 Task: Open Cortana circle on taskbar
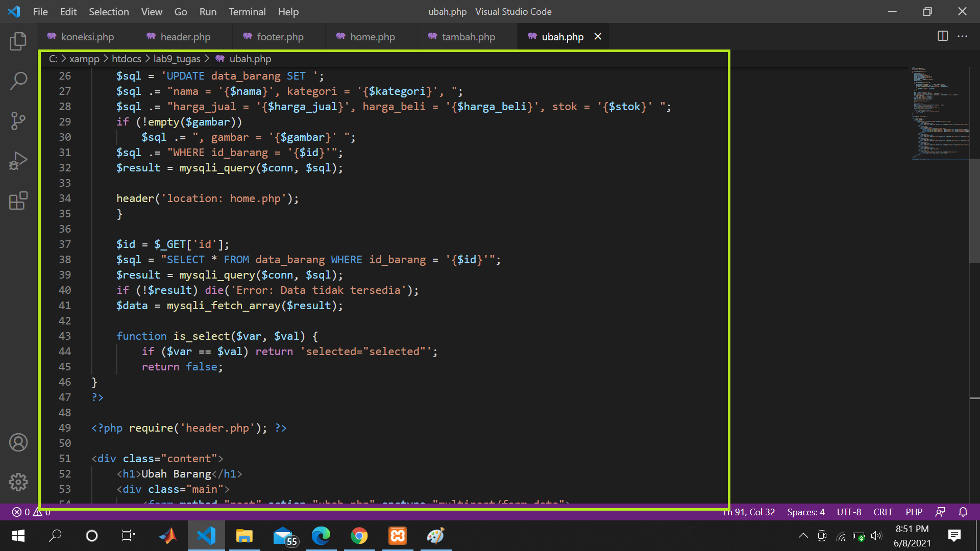click(x=92, y=536)
